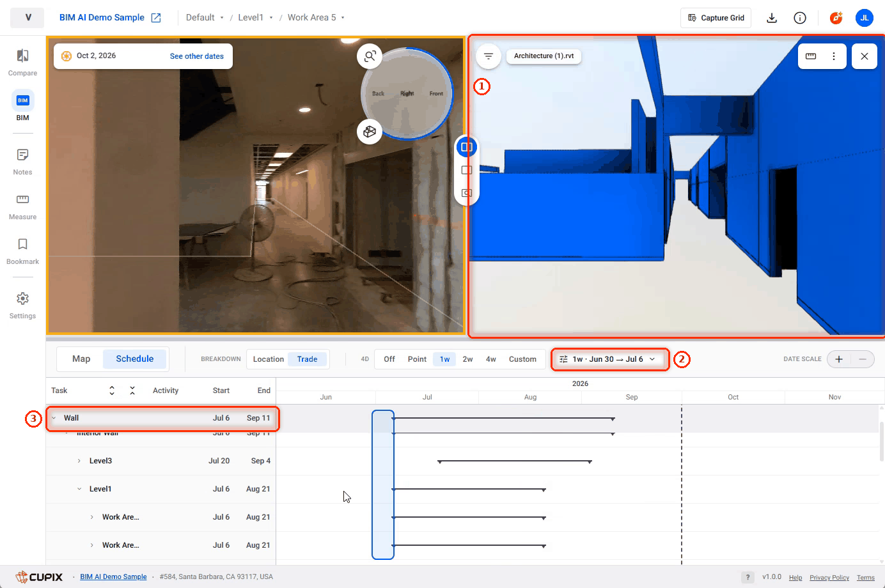Image resolution: width=885 pixels, height=588 pixels.
Task: Set 4D window to 2w
Action: [468, 359]
